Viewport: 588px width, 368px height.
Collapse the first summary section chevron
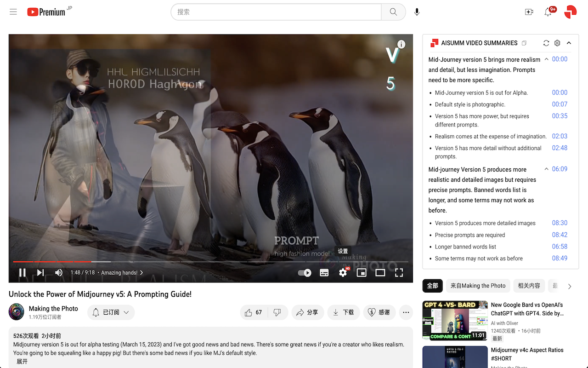pyautogui.click(x=546, y=59)
